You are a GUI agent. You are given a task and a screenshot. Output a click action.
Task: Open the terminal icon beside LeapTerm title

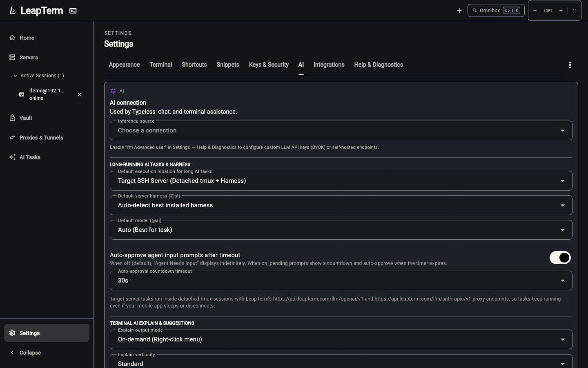(x=73, y=11)
